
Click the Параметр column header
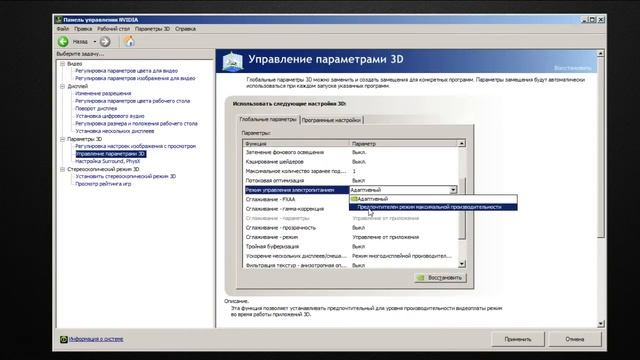[x=403, y=144]
